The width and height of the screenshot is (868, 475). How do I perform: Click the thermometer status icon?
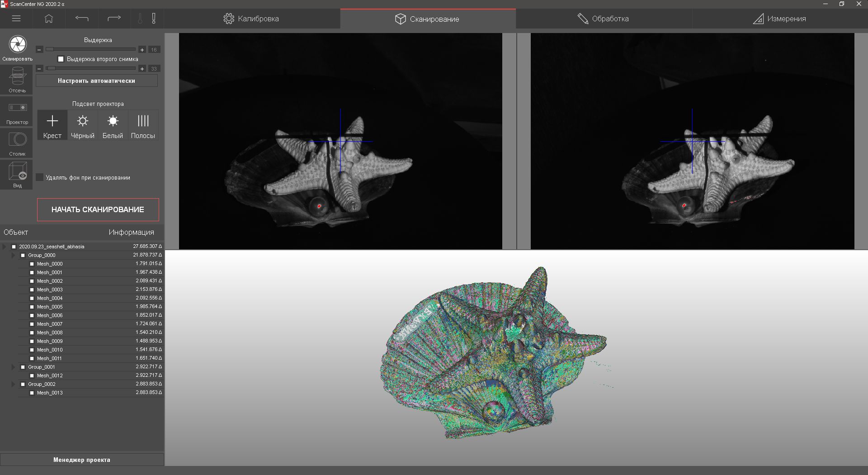[x=140, y=19]
